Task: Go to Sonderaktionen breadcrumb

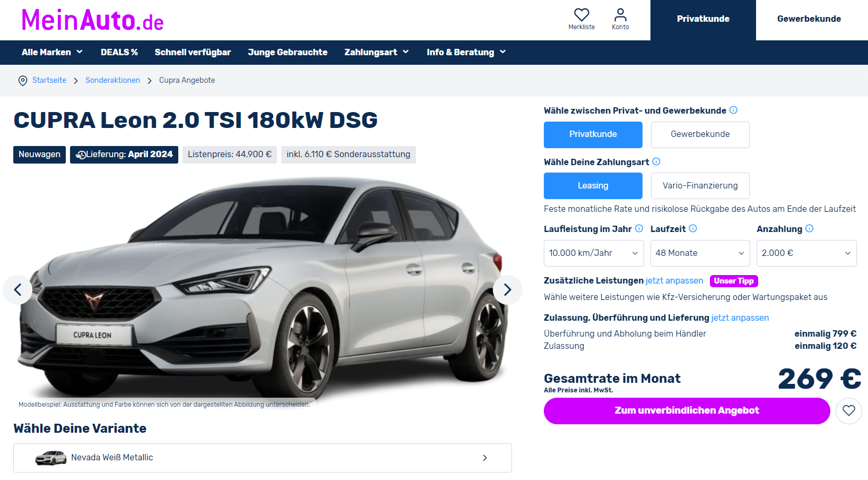Action: pyautogui.click(x=112, y=80)
